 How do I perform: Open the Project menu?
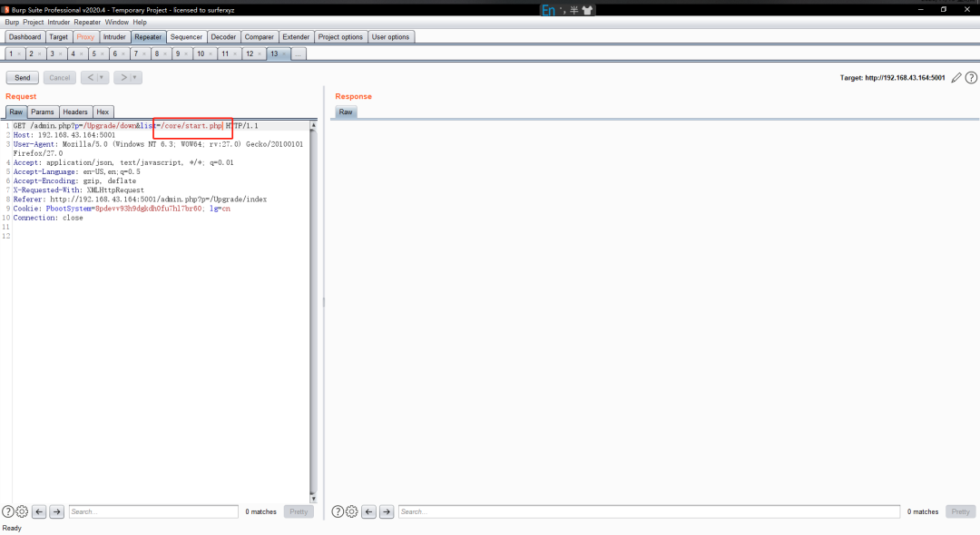[34, 22]
